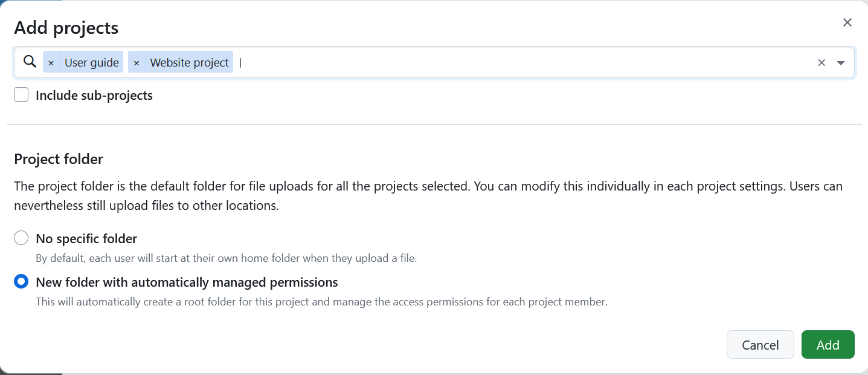This screenshot has width=868, height=375.
Task: Remove the User guide project tag
Action: (51, 62)
